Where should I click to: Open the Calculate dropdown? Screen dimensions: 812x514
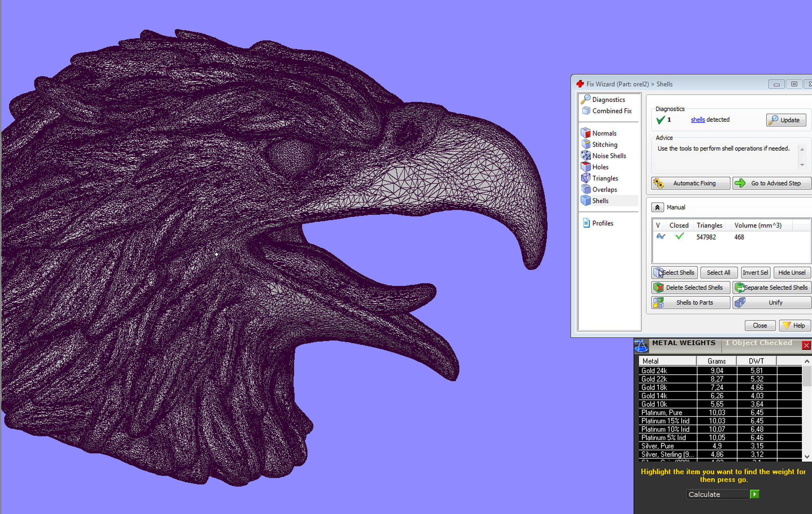pos(717,494)
